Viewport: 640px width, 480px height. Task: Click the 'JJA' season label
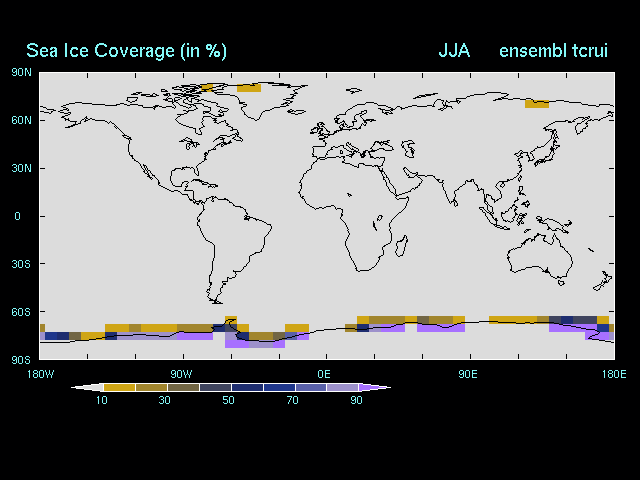coord(454,51)
